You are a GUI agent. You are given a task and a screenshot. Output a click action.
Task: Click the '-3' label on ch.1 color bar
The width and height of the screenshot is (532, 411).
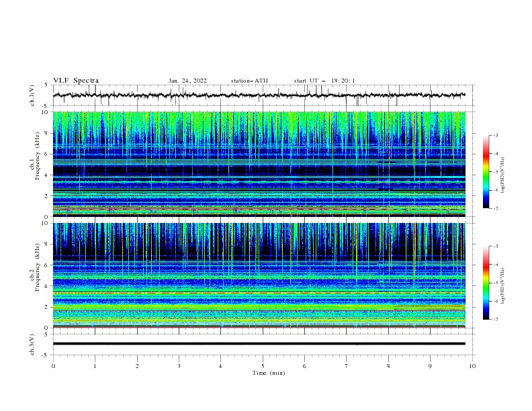(x=495, y=135)
